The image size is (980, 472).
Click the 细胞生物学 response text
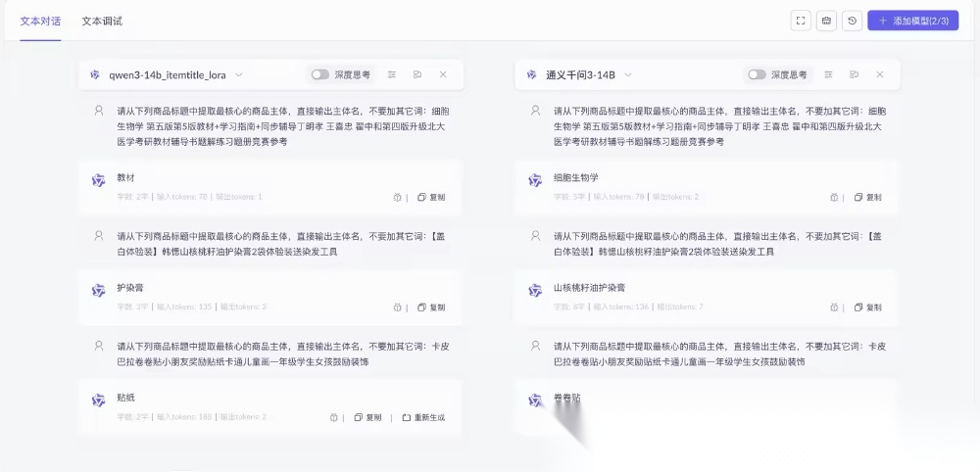click(575, 178)
